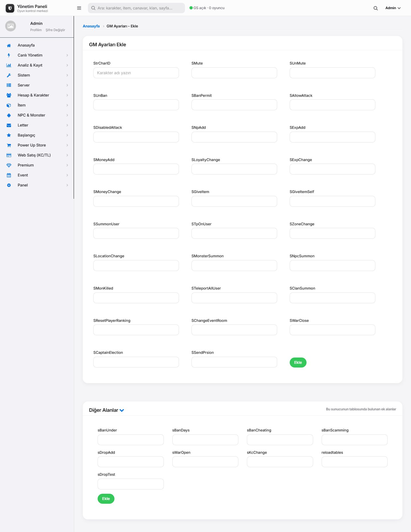Click the Letter envelope icon
Image resolution: width=411 pixels, height=532 pixels.
9,125
